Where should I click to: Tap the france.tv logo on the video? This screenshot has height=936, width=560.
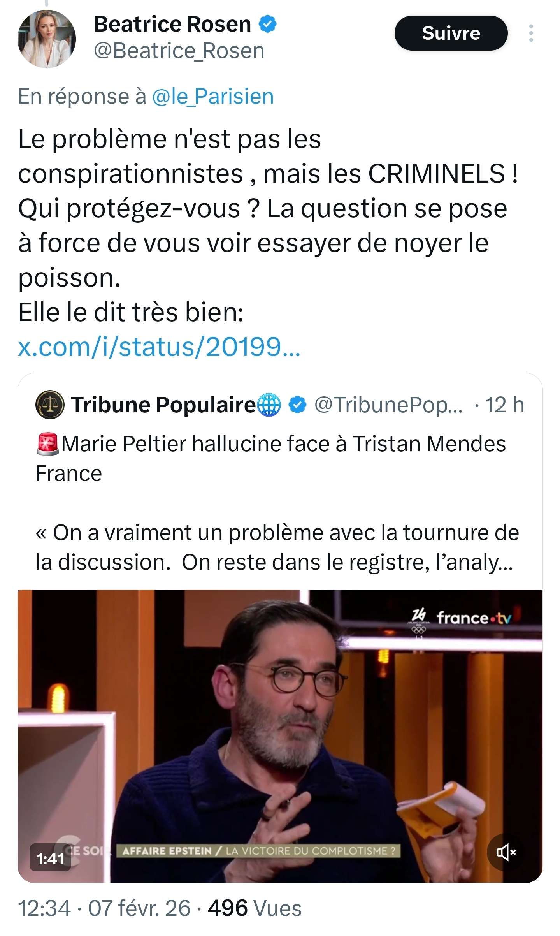(x=473, y=618)
